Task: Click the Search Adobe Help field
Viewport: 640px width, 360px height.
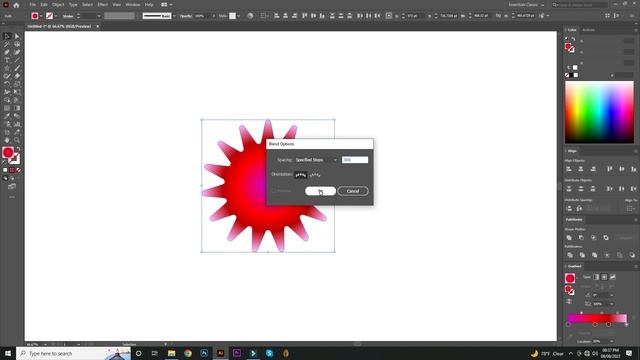Action: click(580, 5)
